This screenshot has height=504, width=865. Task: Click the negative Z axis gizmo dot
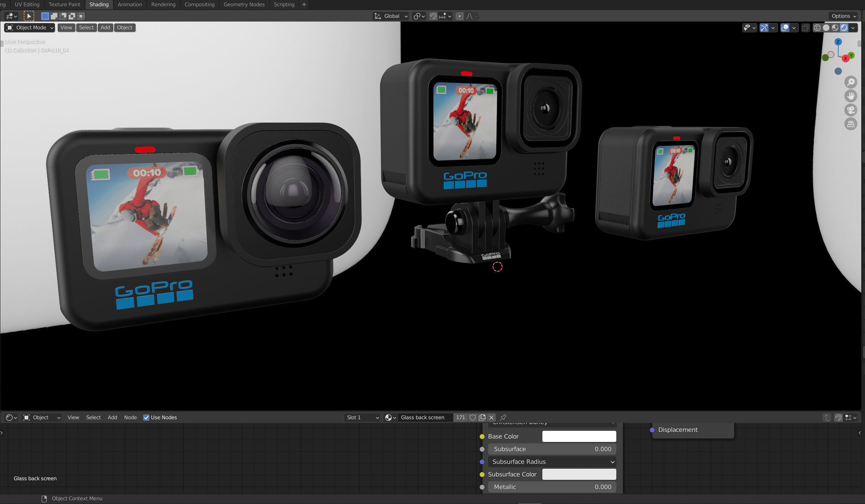tap(838, 71)
